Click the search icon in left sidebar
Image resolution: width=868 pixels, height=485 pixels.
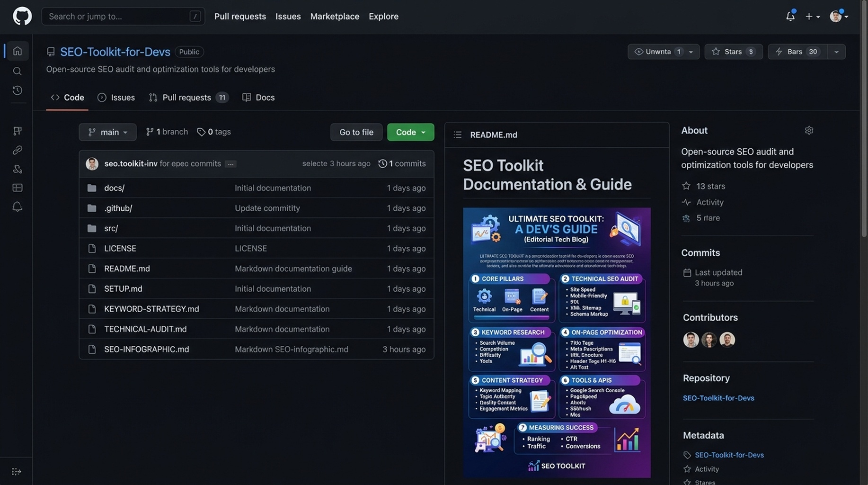click(x=18, y=71)
